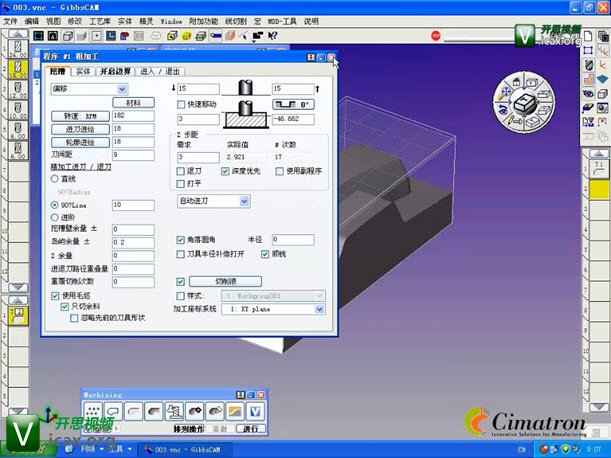Image resolution: width=611 pixels, height=458 pixels.
Task: Select the 进阶 radio button
Action: (x=55, y=218)
